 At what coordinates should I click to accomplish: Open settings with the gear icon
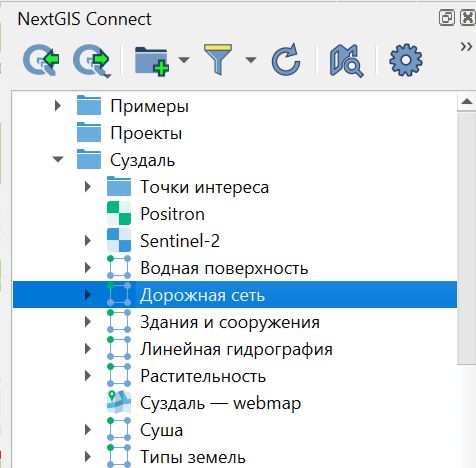[x=406, y=60]
